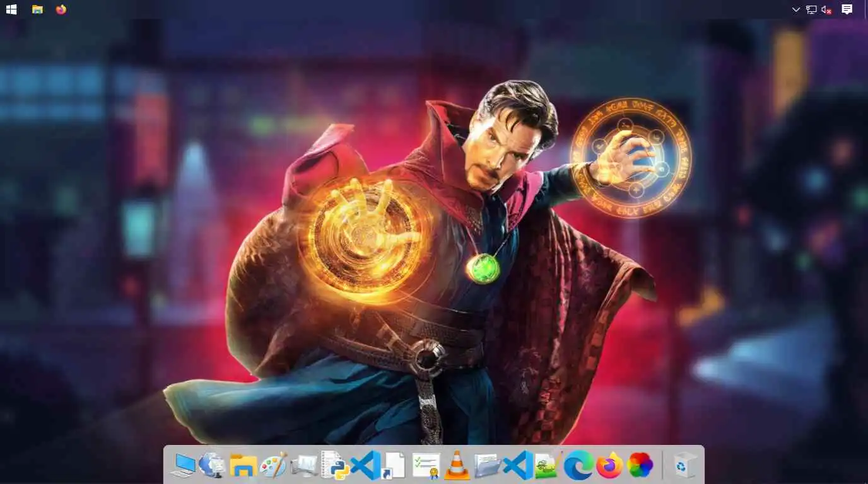Launch Firefox from the dock

(609, 466)
